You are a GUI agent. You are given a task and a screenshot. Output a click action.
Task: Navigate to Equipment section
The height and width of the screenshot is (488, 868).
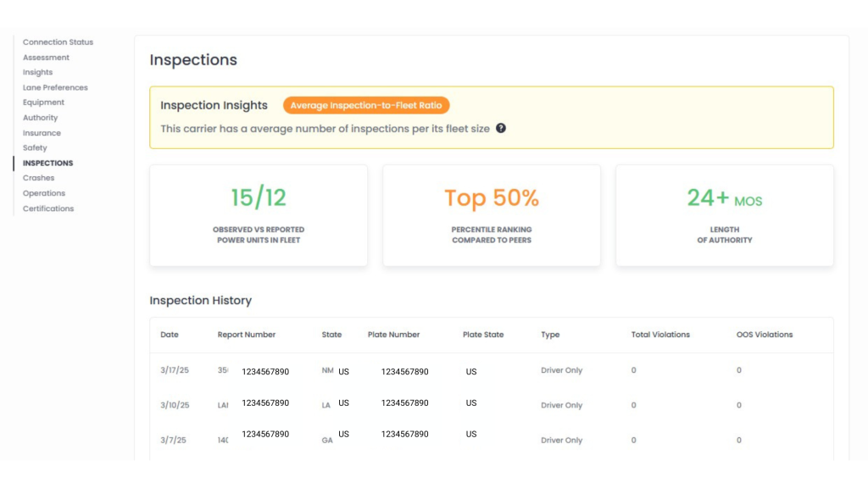pyautogui.click(x=43, y=103)
